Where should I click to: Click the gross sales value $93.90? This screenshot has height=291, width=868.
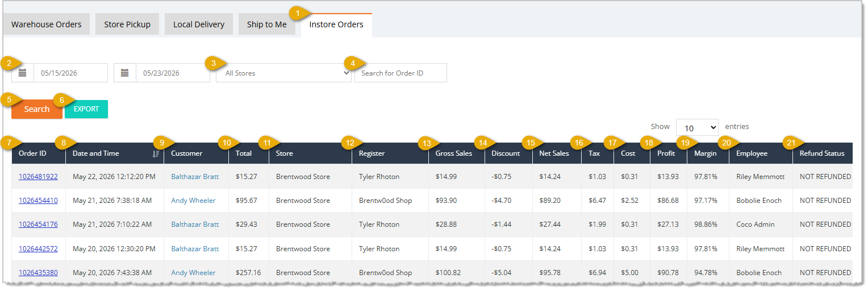click(x=446, y=201)
